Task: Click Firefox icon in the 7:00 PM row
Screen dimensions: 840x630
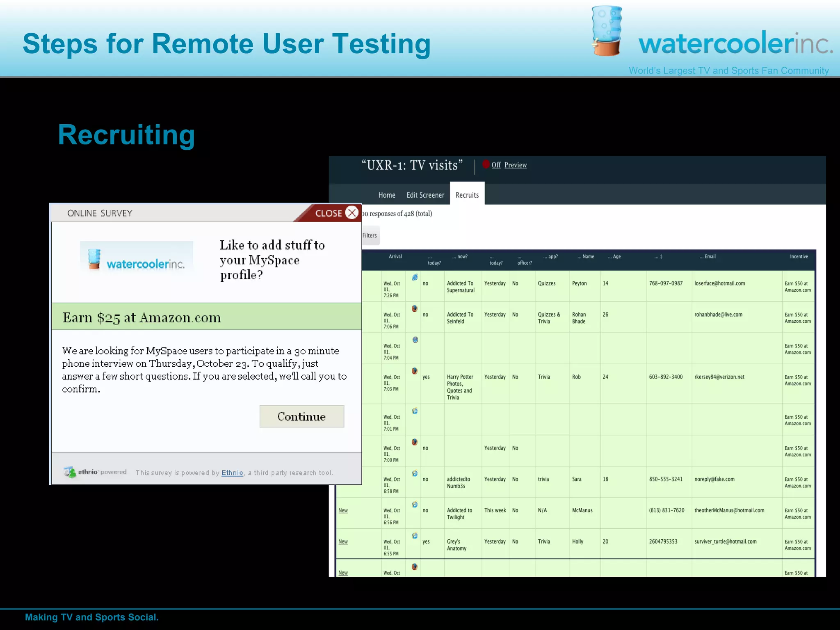Action: pyautogui.click(x=415, y=442)
